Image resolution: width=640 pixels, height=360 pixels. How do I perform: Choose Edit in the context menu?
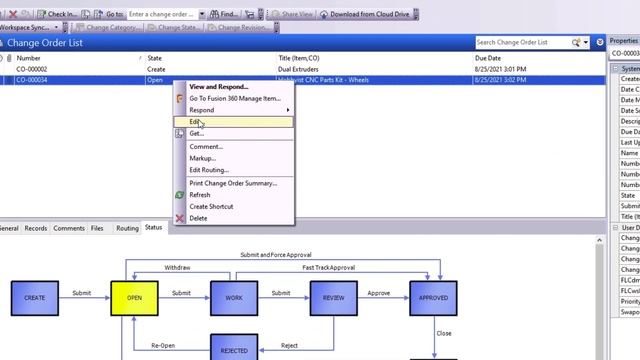[x=233, y=122]
